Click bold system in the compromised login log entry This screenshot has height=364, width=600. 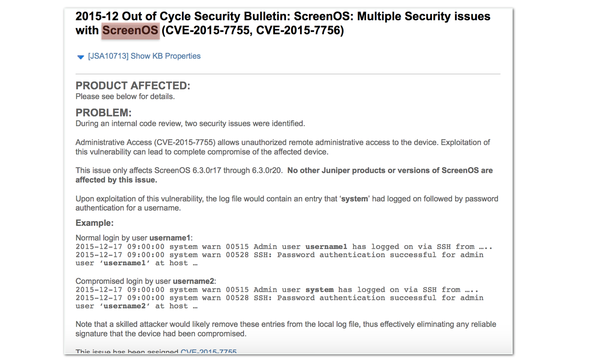[319, 290]
